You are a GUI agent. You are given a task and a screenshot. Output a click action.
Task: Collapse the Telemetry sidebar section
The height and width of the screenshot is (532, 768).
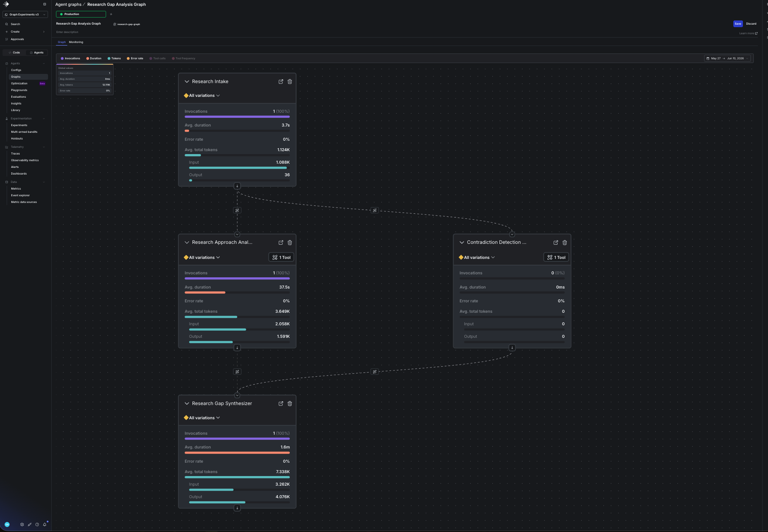click(44, 147)
